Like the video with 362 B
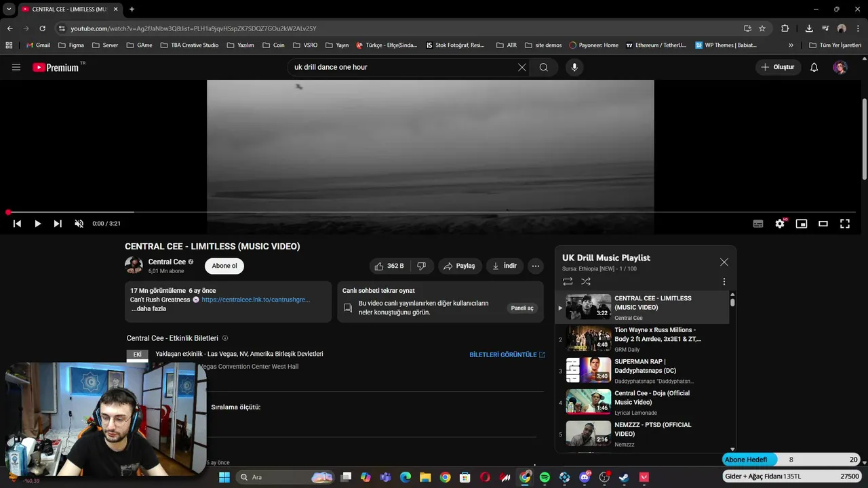Screen dimensions: 868x488 point(389,266)
